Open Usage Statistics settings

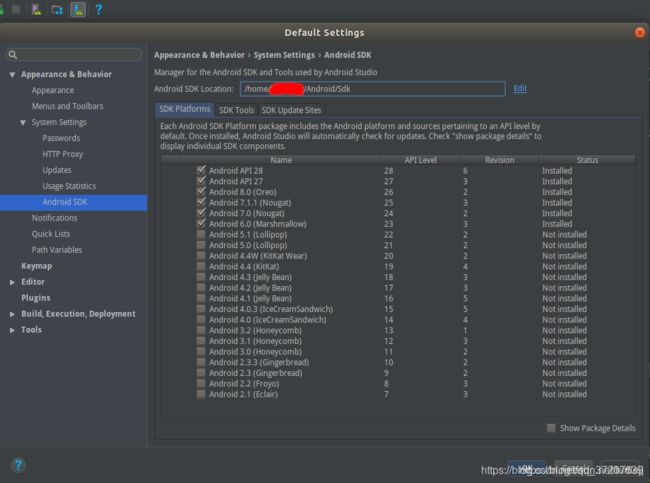pyautogui.click(x=69, y=186)
